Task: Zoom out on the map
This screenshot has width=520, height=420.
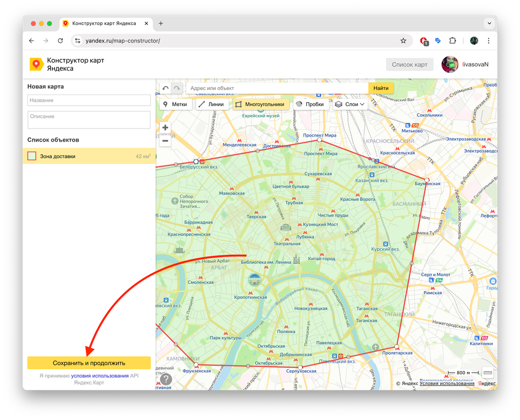Action: [165, 141]
